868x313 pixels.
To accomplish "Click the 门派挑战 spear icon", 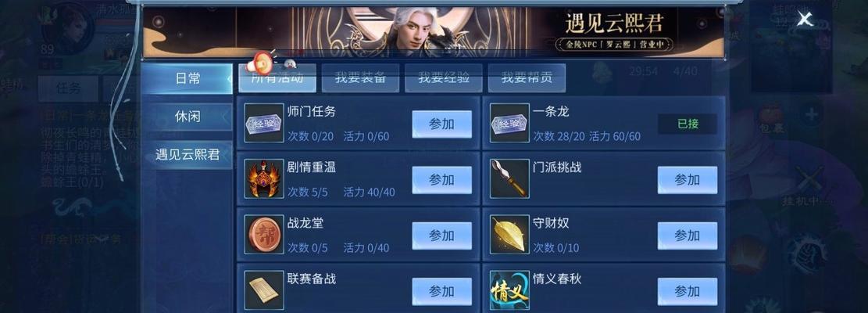I will [509, 179].
